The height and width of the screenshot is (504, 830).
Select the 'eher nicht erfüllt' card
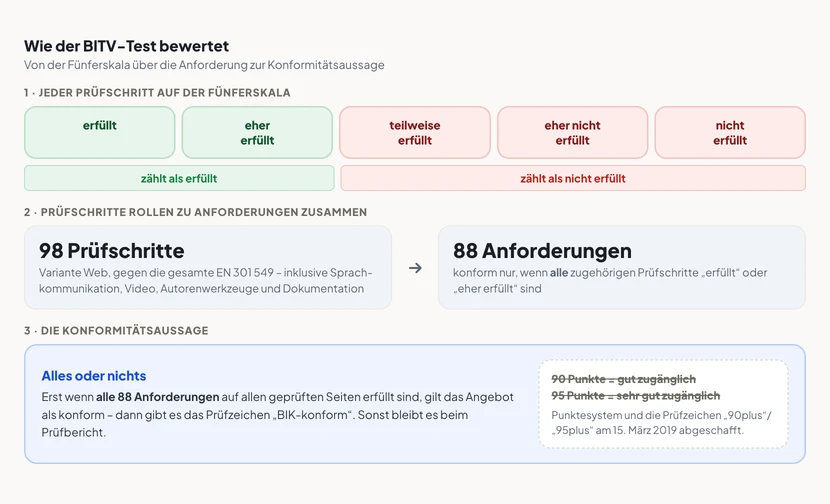pos(572,132)
